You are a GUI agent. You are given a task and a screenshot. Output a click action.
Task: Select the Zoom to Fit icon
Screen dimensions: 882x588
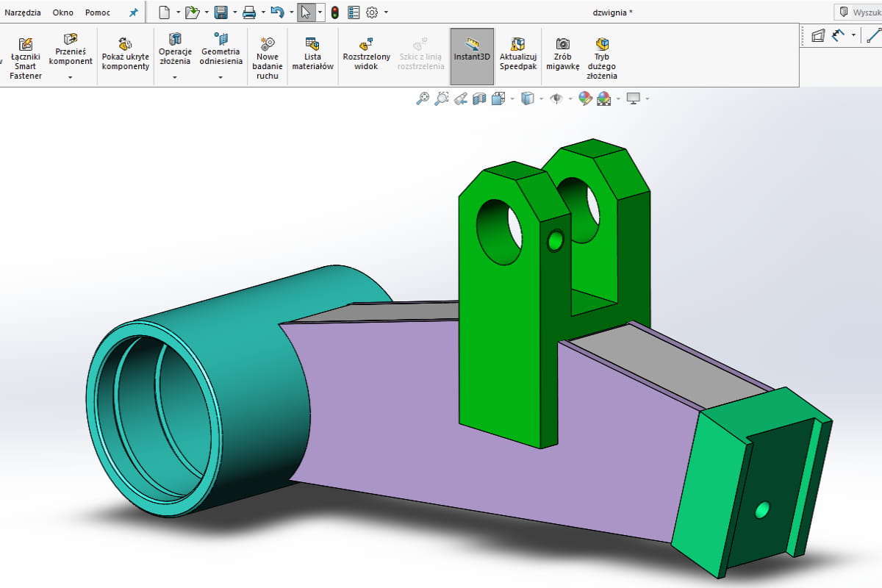tap(423, 98)
